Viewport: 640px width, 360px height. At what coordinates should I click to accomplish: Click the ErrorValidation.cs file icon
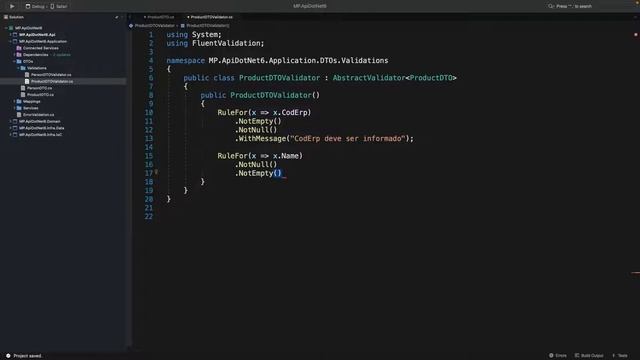pos(19,115)
